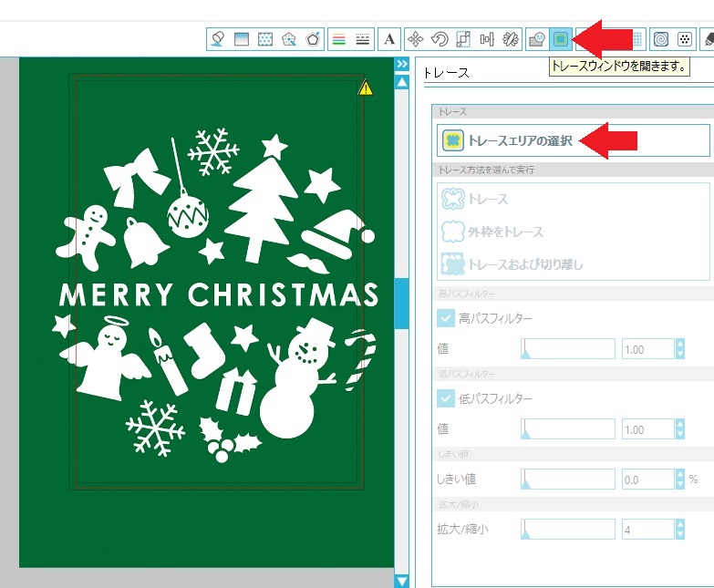The height and width of the screenshot is (588, 714).
Task: Toggle the 高パスフィルター checkbox
Action: pos(446,318)
